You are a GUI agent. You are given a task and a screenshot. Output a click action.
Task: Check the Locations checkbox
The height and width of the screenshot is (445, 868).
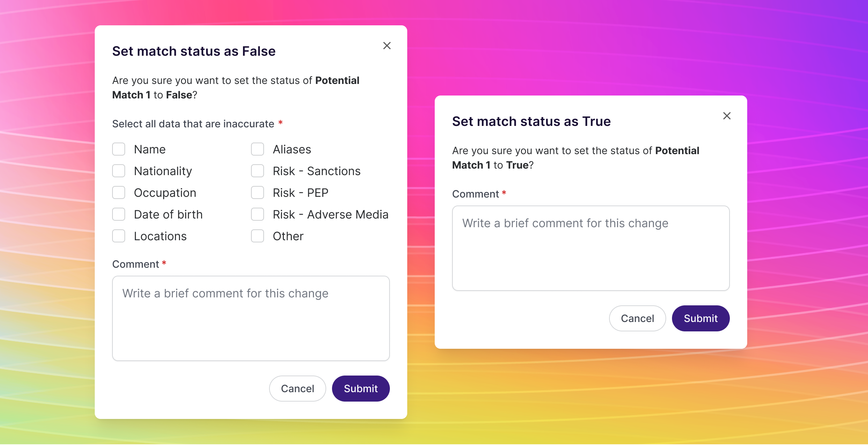(119, 236)
